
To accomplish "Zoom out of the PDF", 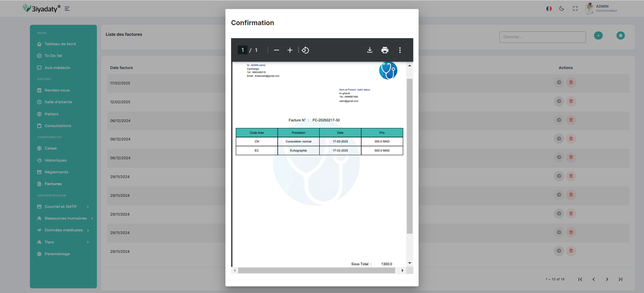I will point(277,50).
